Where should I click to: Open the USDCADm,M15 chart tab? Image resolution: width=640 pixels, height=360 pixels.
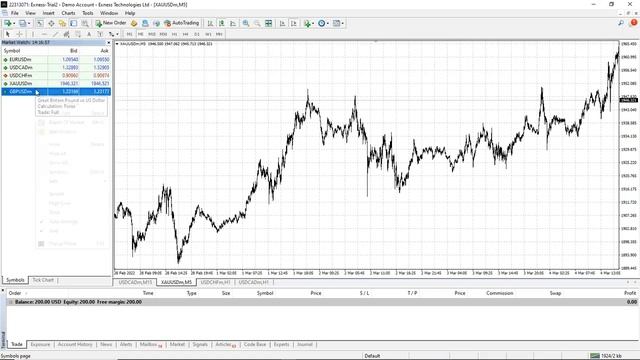(x=135, y=282)
